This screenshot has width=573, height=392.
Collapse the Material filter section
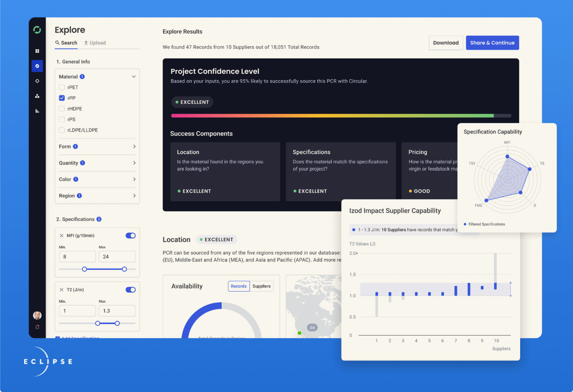134,77
